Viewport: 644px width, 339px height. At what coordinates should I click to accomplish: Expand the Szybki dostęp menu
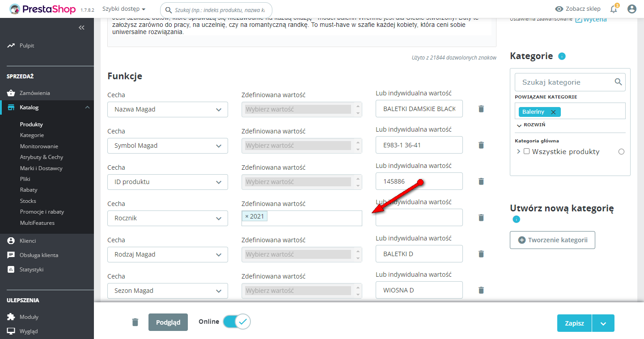tap(124, 9)
